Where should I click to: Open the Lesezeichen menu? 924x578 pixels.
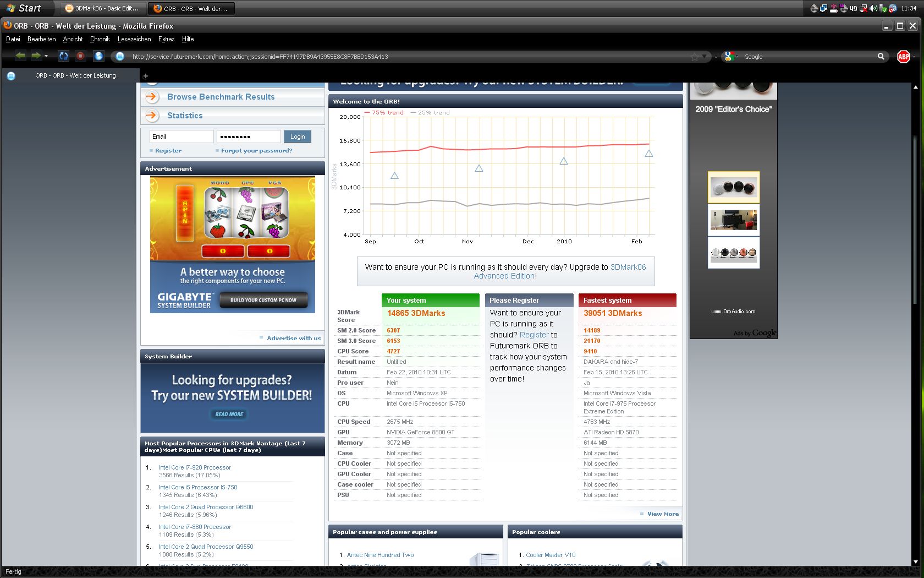(x=134, y=39)
